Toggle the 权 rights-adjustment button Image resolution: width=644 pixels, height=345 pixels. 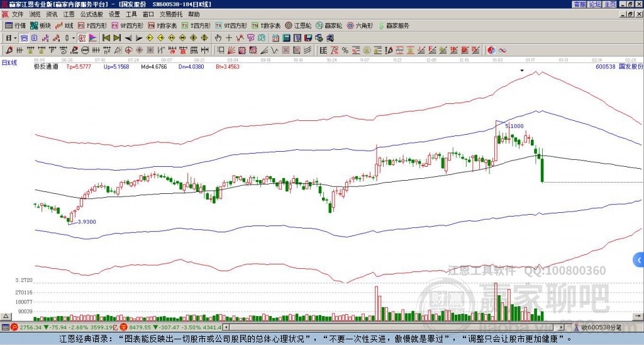coord(82,38)
